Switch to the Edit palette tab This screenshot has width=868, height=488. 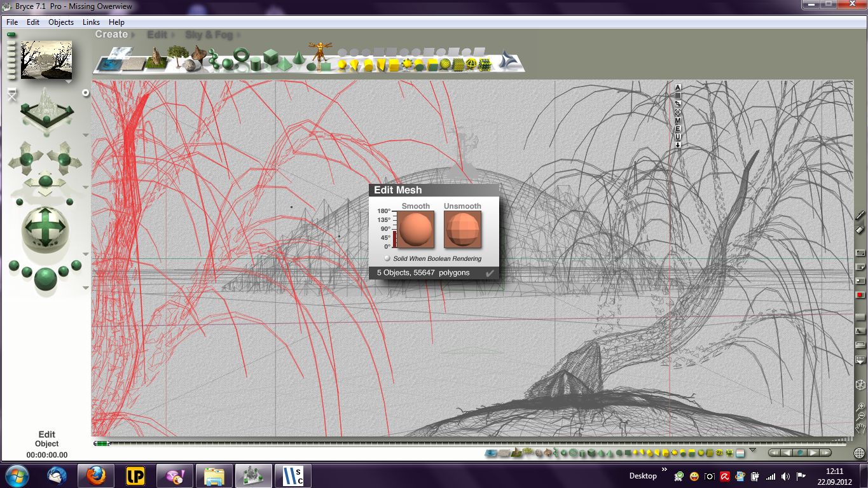click(x=157, y=34)
